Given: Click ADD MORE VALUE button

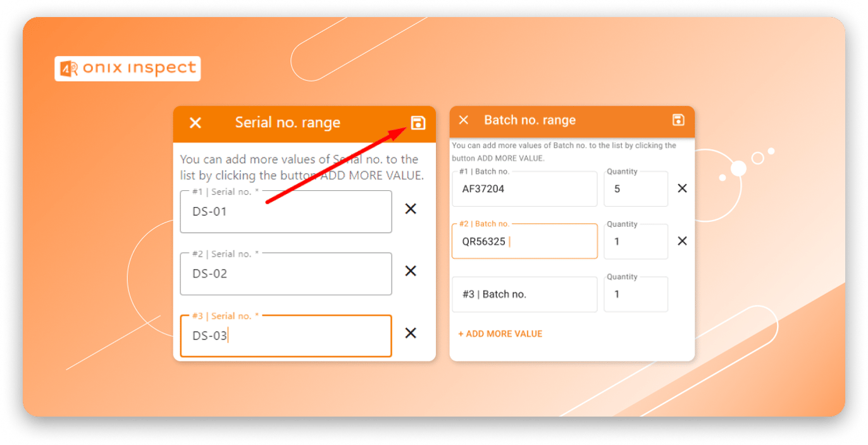Looking at the screenshot, I should click(500, 334).
